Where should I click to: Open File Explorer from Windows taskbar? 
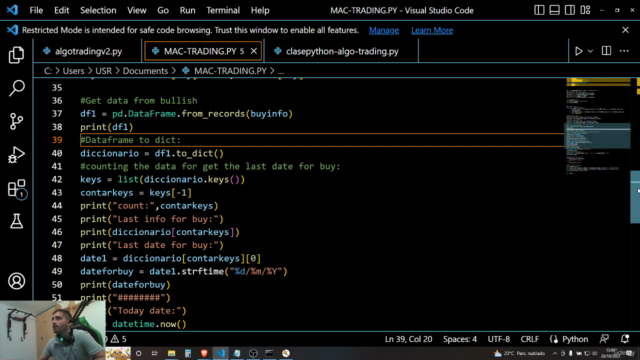171,353
